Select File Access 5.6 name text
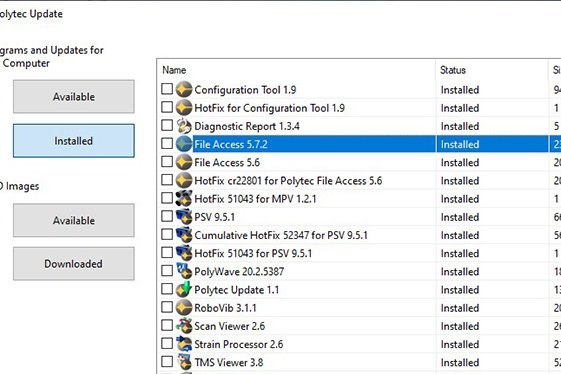 [227, 163]
